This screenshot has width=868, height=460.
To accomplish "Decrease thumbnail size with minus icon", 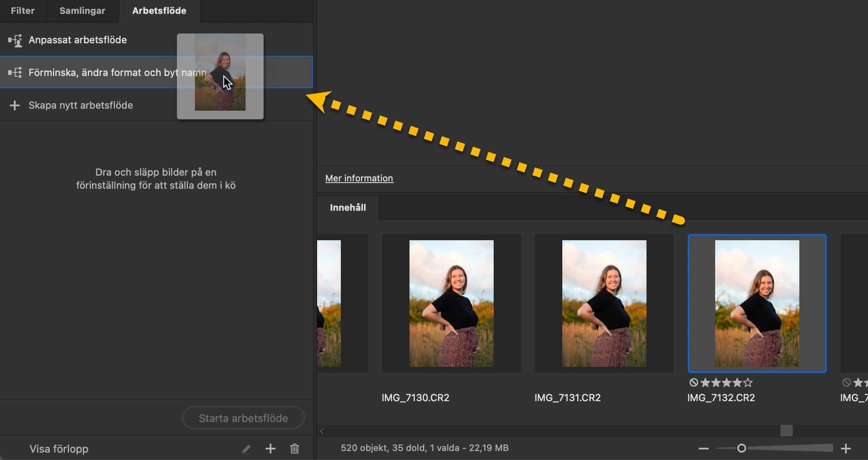I will (703, 449).
